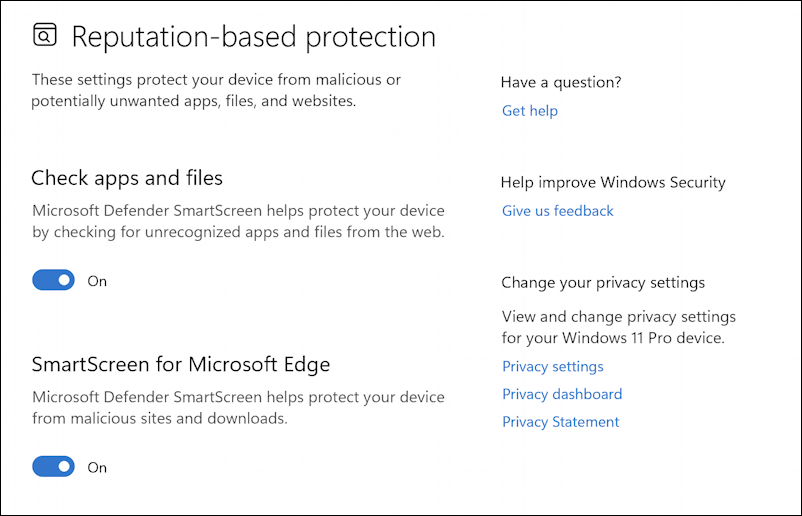This screenshot has width=802, height=516.
Task: Click the Reputation-based protection page title
Action: [254, 37]
